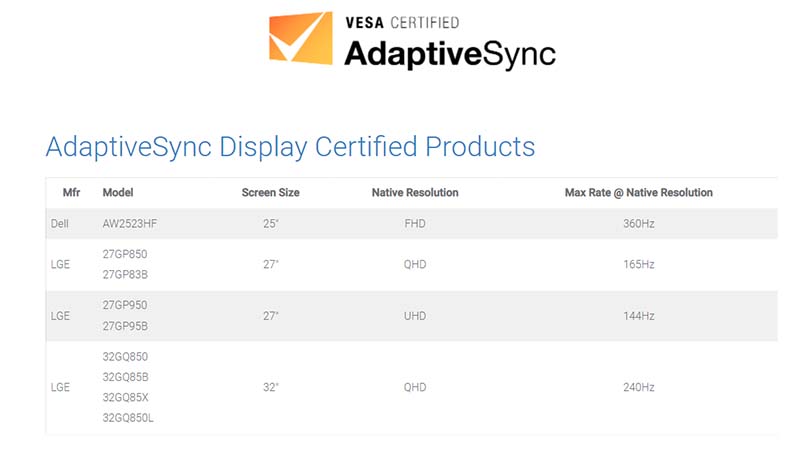Click the 32GQ85X model name
The image size is (800, 461).
pyautogui.click(x=126, y=397)
